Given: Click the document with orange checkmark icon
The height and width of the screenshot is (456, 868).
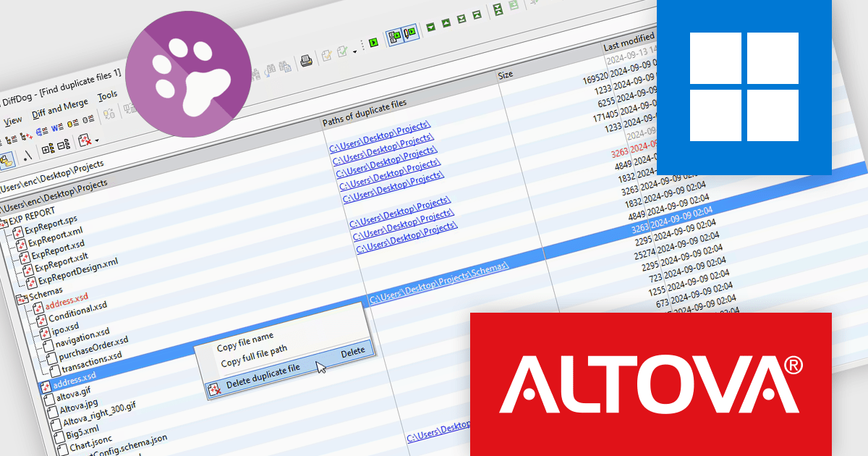Looking at the screenshot, I should 327,55.
